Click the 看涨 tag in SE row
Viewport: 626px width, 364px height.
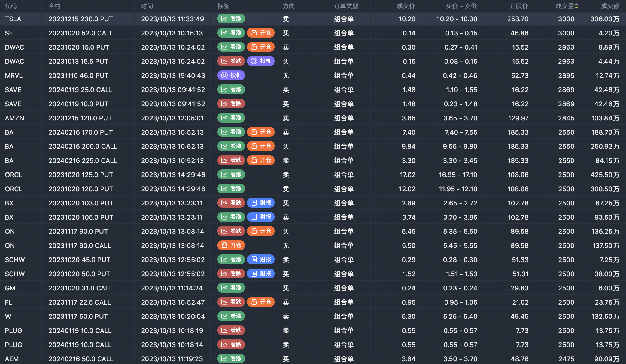231,33
